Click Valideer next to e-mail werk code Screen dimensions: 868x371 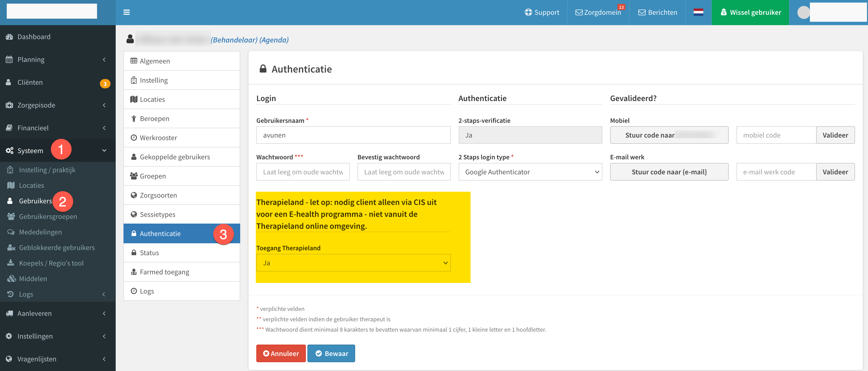(x=835, y=172)
